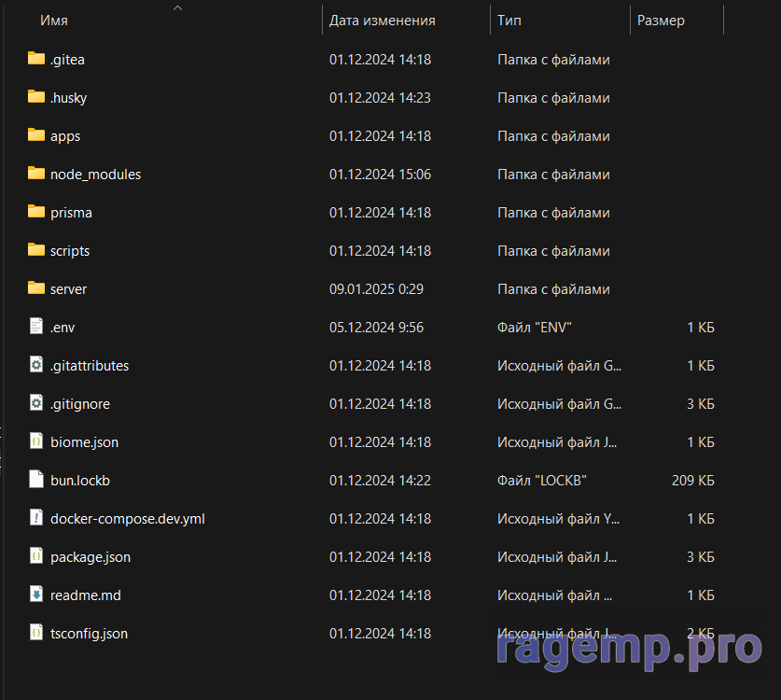Select the .env file icon

click(x=36, y=327)
